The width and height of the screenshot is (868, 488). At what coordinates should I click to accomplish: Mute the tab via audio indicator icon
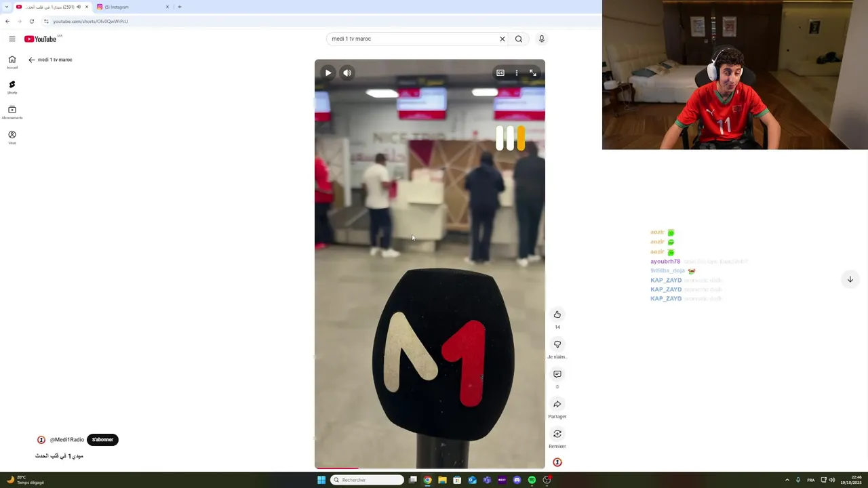click(x=79, y=7)
